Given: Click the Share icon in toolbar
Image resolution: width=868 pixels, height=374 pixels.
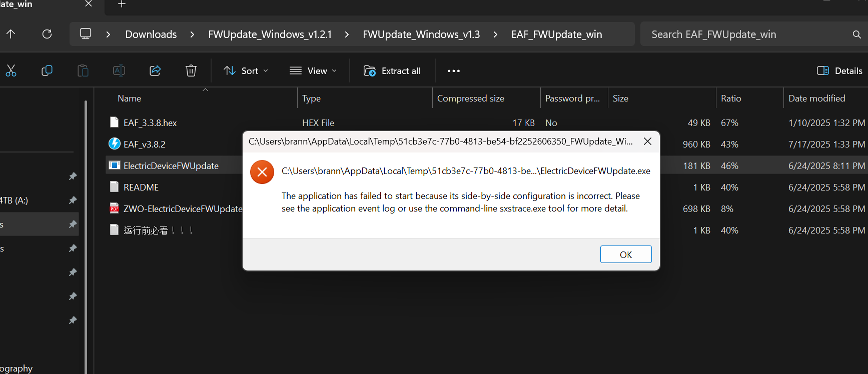Looking at the screenshot, I should [x=155, y=71].
